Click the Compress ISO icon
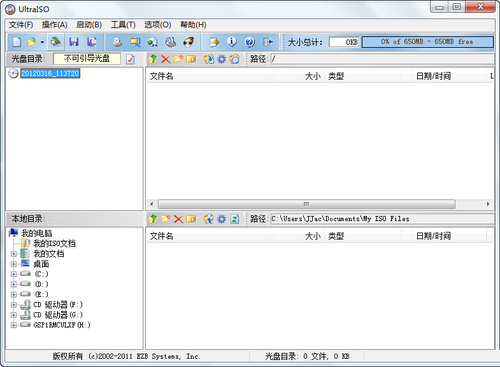 (x=153, y=42)
